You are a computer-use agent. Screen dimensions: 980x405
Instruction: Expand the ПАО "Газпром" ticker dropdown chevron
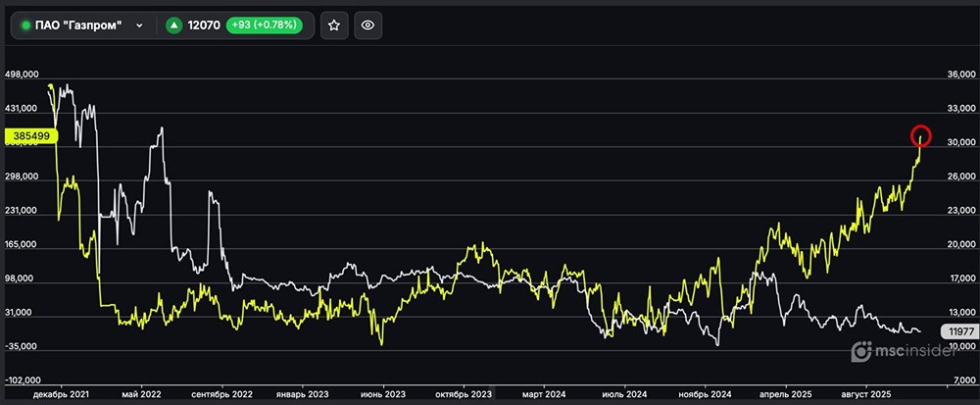click(140, 25)
